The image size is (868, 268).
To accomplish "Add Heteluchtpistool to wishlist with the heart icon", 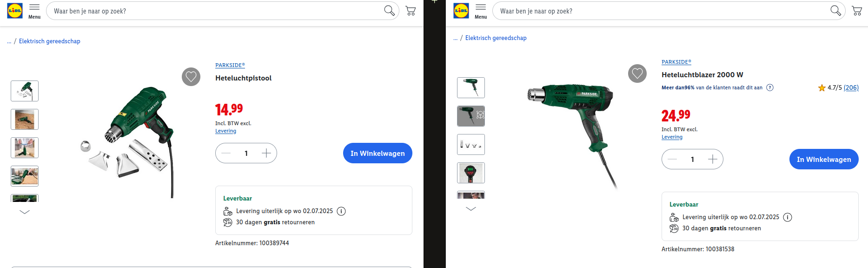I will 191,77.
